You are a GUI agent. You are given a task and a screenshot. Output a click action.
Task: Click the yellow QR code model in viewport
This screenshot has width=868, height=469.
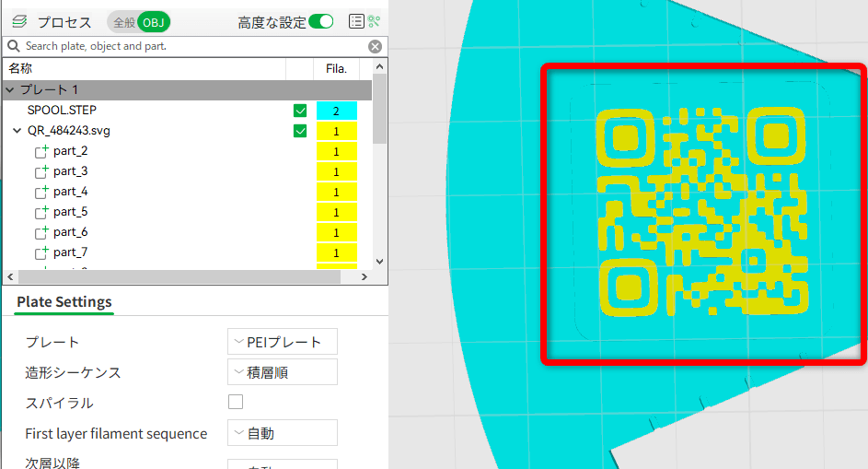coord(702,212)
